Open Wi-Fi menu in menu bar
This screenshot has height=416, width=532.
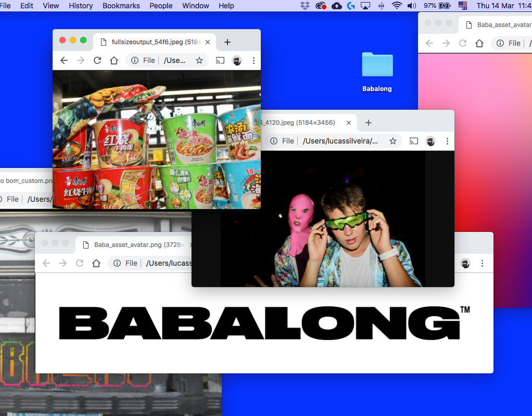pos(397,6)
